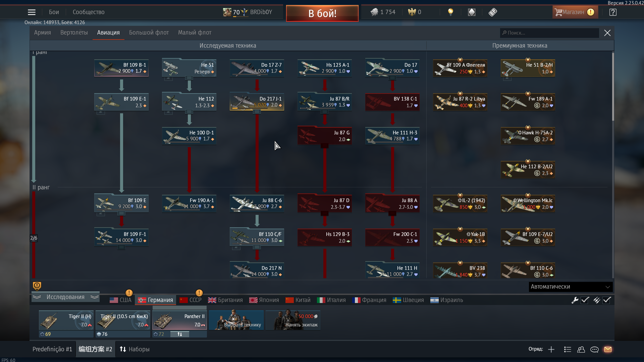Image resolution: width=644 pixels, height=362 pixels.
Task: Open the hamburger main menu
Action: 32,12
